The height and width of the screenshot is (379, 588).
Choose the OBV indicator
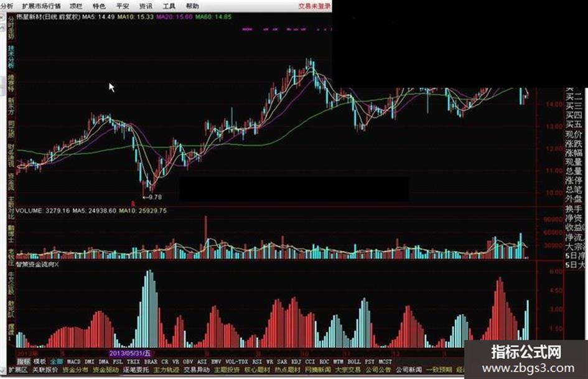pos(189,362)
